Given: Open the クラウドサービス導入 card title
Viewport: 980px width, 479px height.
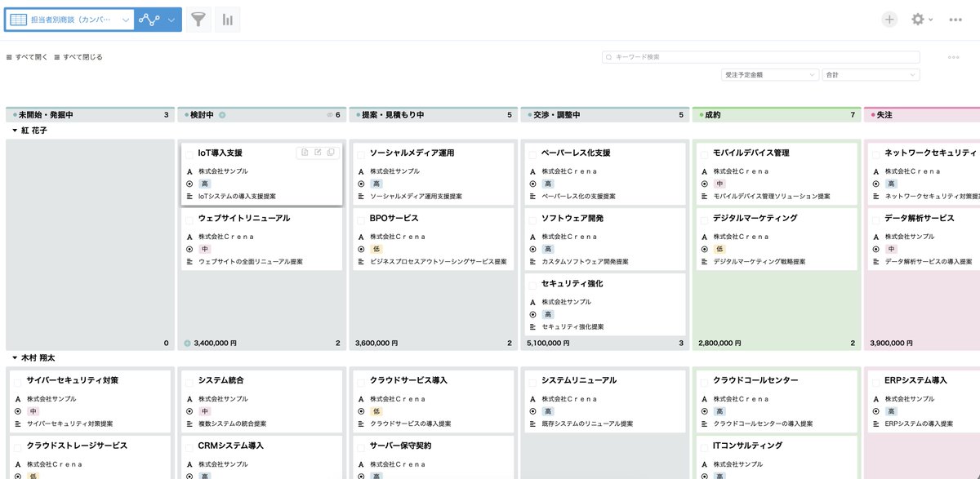Looking at the screenshot, I should click(409, 381).
